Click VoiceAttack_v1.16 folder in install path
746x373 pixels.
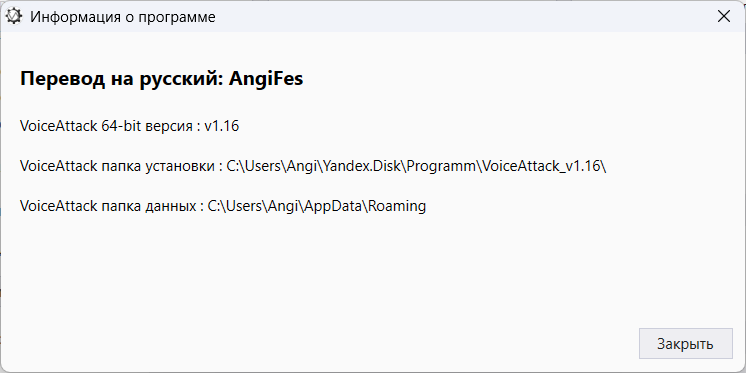[541, 167]
